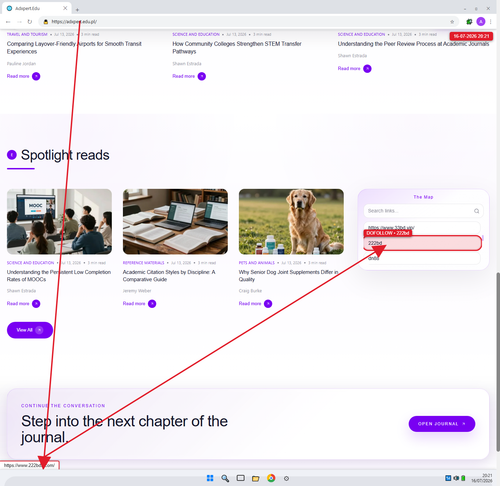500x486 pixels.
Task: Open Task View on the taskbar
Action: [240, 478]
